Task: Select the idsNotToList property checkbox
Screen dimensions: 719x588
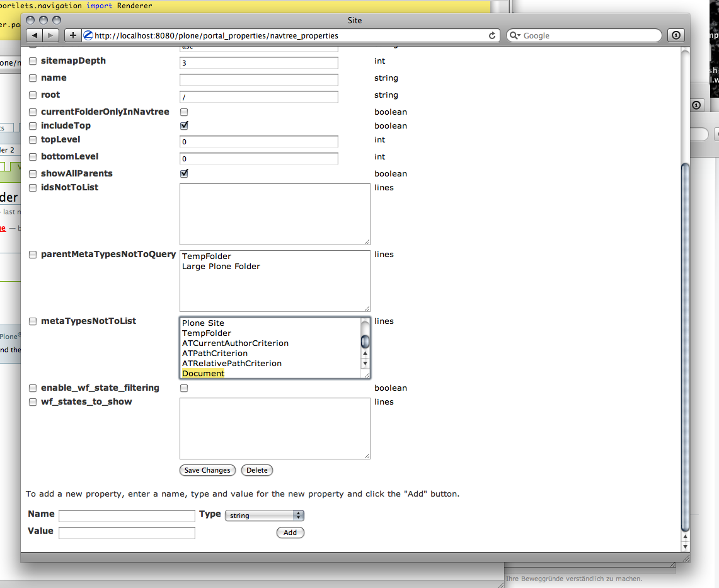Action: [x=33, y=188]
